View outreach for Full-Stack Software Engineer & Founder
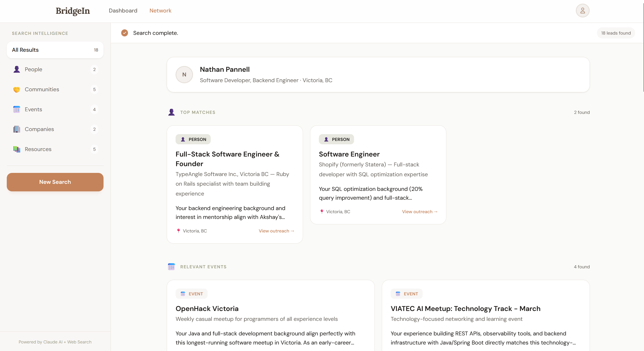This screenshot has width=644, height=351. click(x=276, y=231)
